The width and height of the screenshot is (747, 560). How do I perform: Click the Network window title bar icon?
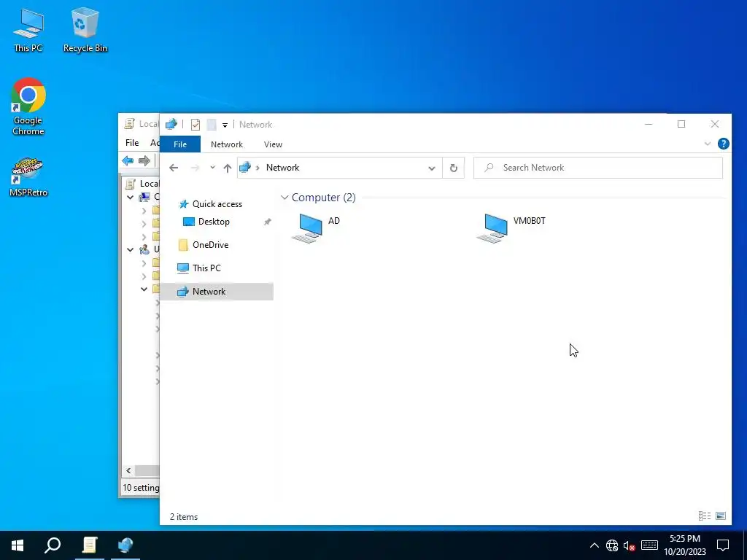pyautogui.click(x=171, y=124)
